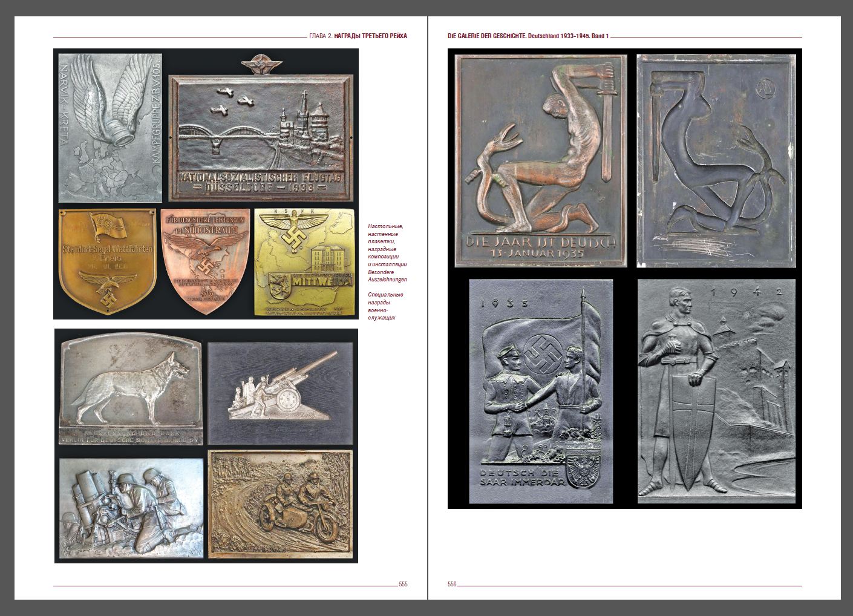Click page number 556
Screen dimensions: 853x616
pyautogui.click(x=452, y=584)
